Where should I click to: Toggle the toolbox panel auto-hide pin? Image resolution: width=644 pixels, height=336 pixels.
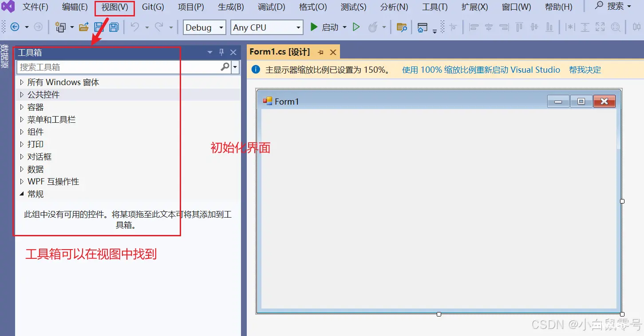[x=221, y=52]
